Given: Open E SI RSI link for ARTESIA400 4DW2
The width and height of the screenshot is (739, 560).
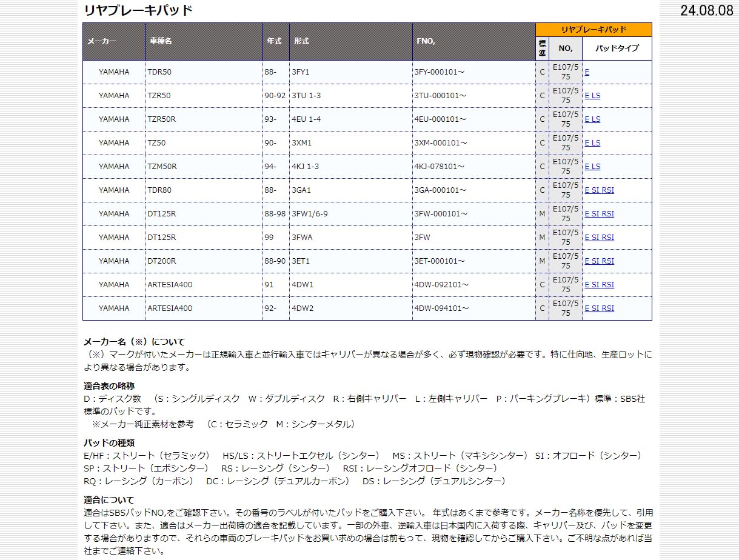Looking at the screenshot, I should click(599, 308).
